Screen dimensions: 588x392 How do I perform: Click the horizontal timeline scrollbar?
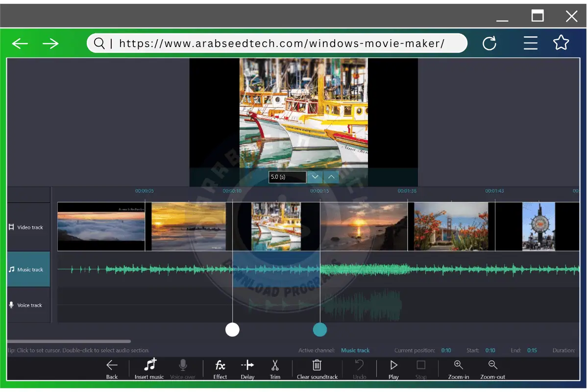click(x=69, y=342)
